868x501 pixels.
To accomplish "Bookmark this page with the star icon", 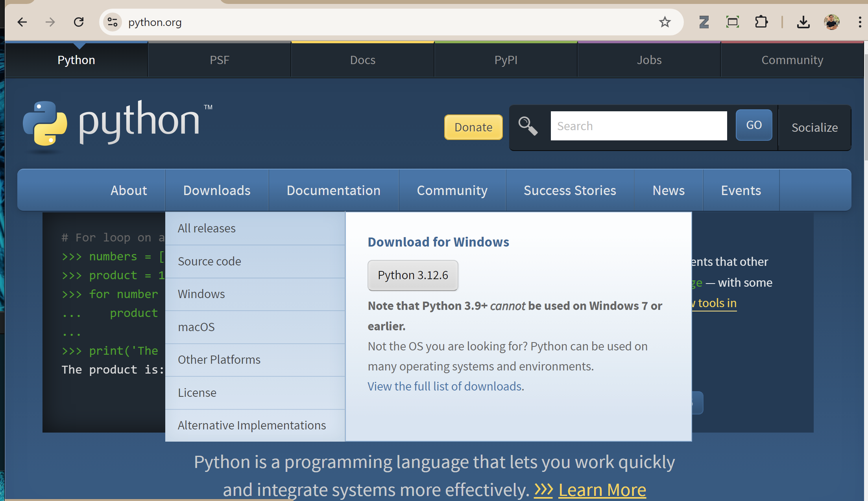I will pyautogui.click(x=665, y=22).
